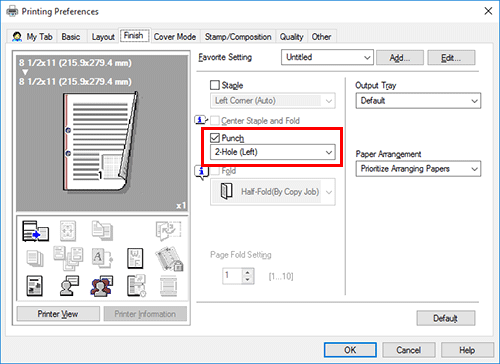Image resolution: width=500 pixels, height=364 pixels.
Task: Click the document with small clock icon
Action: point(136,286)
